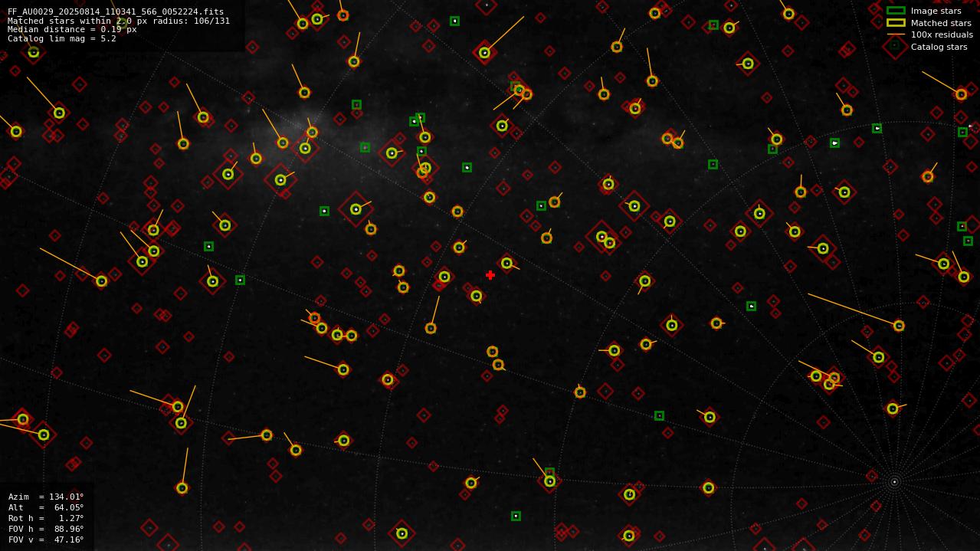Click the red diamond Catalog stars legend icon
Image resolution: width=980 pixels, height=551 pixels.
[895, 46]
